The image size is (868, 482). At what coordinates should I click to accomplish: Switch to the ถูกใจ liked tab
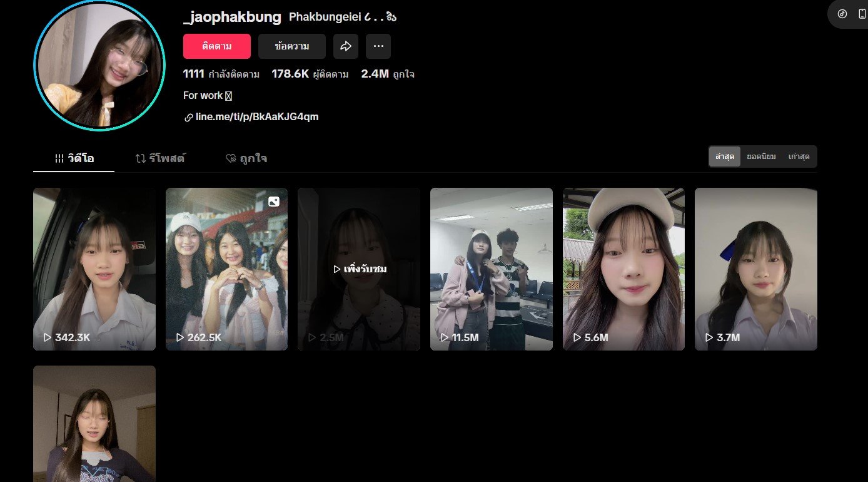coord(246,158)
